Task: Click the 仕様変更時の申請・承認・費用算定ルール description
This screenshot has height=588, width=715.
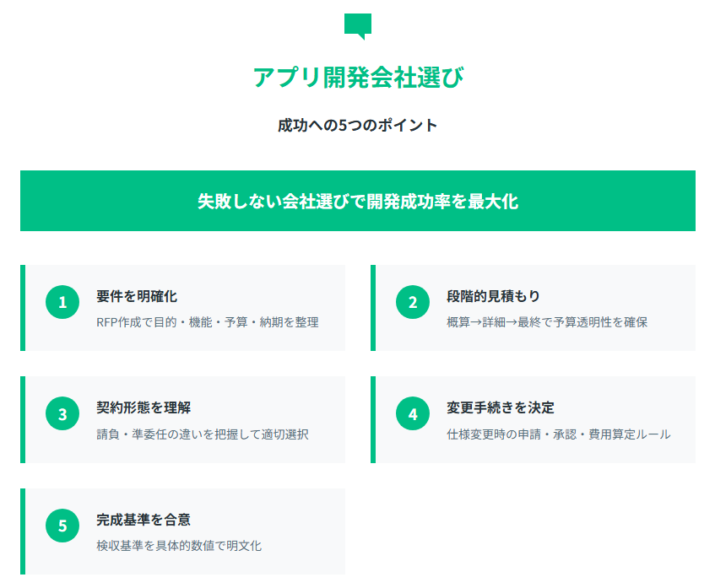Action: (559, 434)
